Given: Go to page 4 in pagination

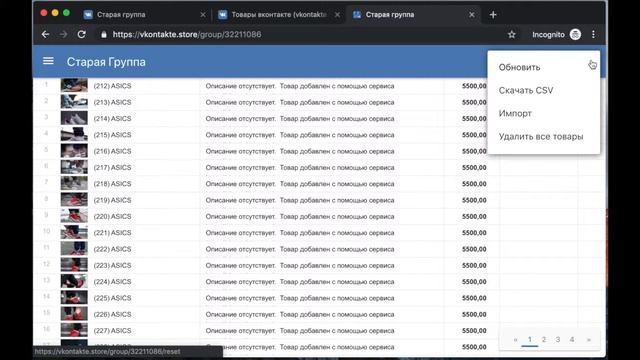Looking at the screenshot, I should pyautogui.click(x=572, y=340).
